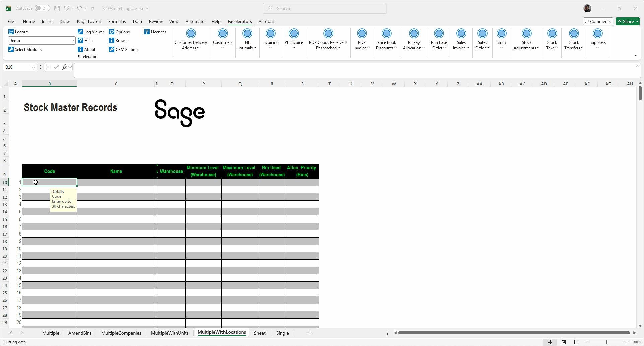
Task: Switch to the Home ribbon tab
Action: point(29,21)
